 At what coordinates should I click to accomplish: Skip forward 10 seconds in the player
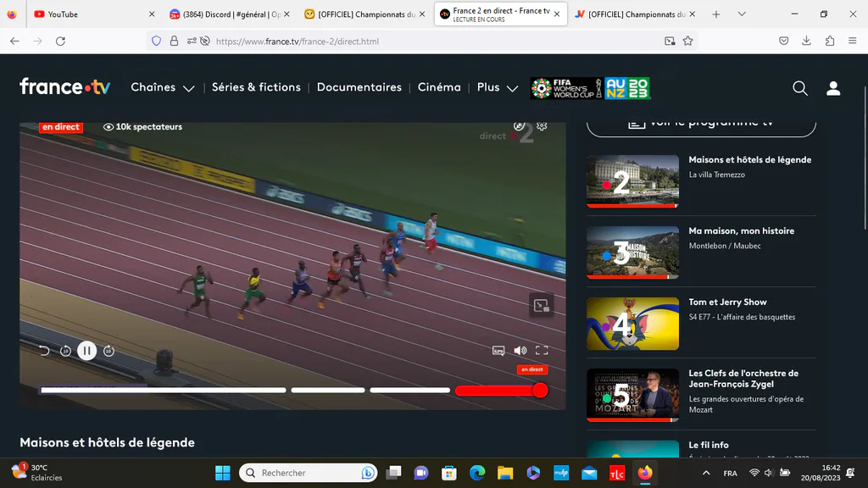(x=109, y=351)
